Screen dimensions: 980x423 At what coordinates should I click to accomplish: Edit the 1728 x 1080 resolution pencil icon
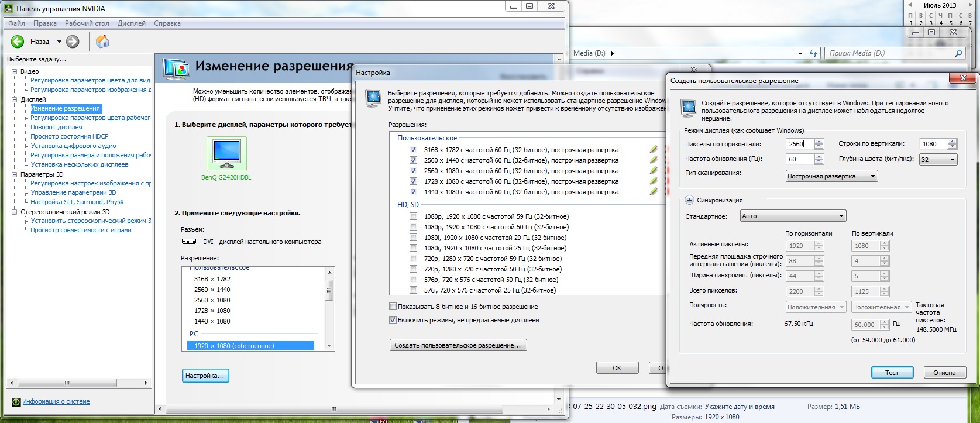[654, 181]
